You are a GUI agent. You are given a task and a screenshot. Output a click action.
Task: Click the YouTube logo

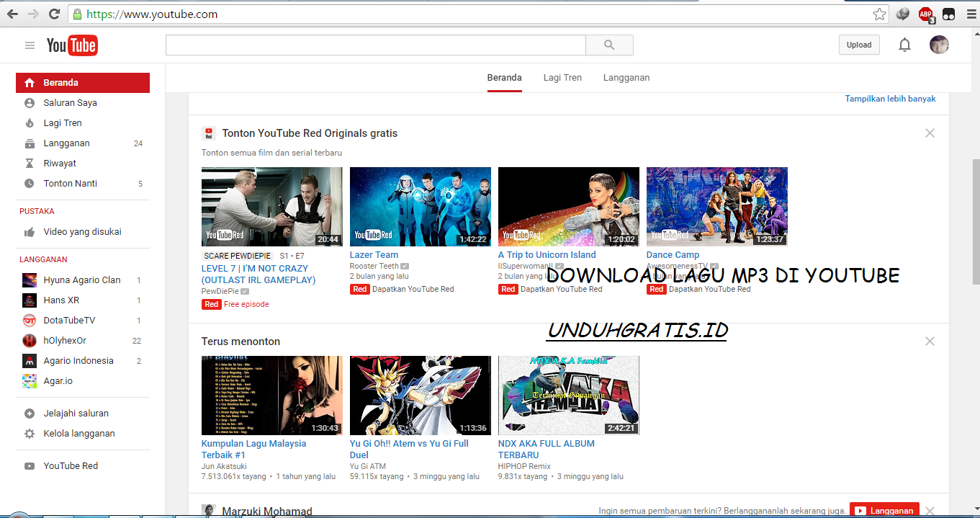click(x=71, y=45)
